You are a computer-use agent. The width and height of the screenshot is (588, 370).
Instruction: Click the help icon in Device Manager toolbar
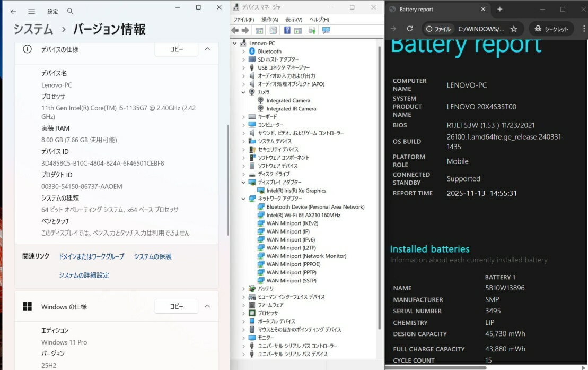287,30
